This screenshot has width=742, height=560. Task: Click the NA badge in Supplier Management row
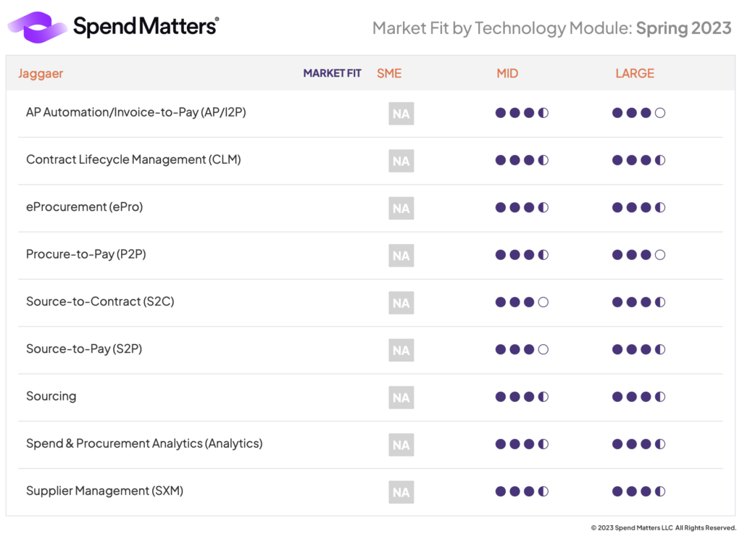click(x=401, y=492)
